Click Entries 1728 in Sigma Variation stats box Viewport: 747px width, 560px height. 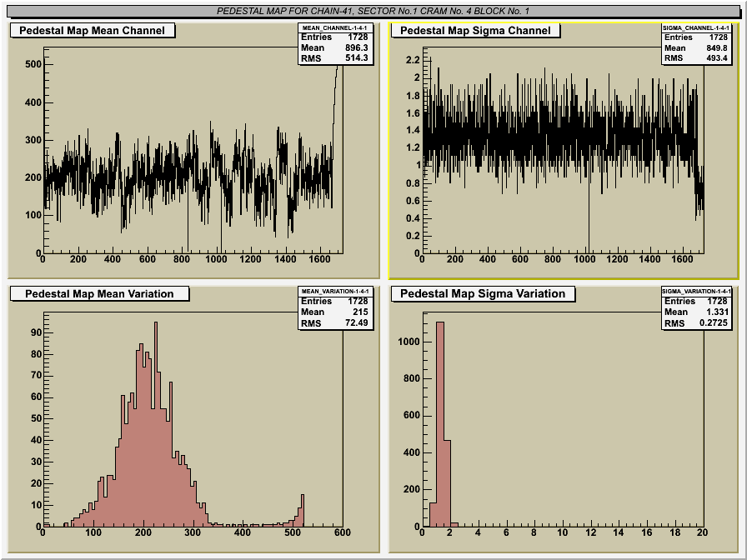click(x=696, y=301)
